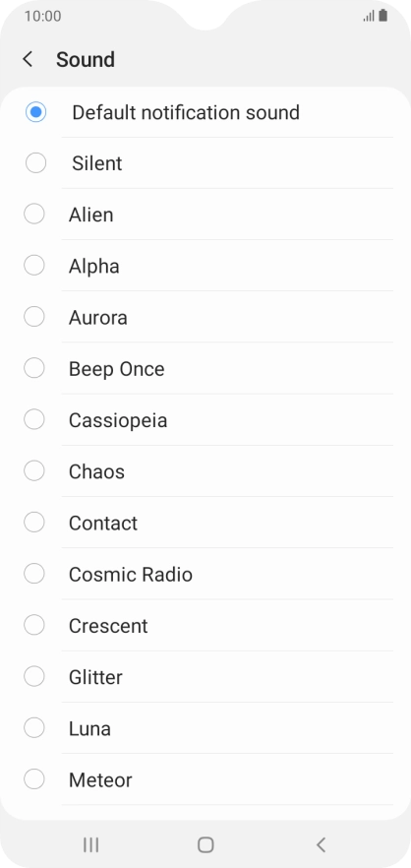The width and height of the screenshot is (411, 868).
Task: Tap the back arrow in navigation bar
Action: coord(321,844)
